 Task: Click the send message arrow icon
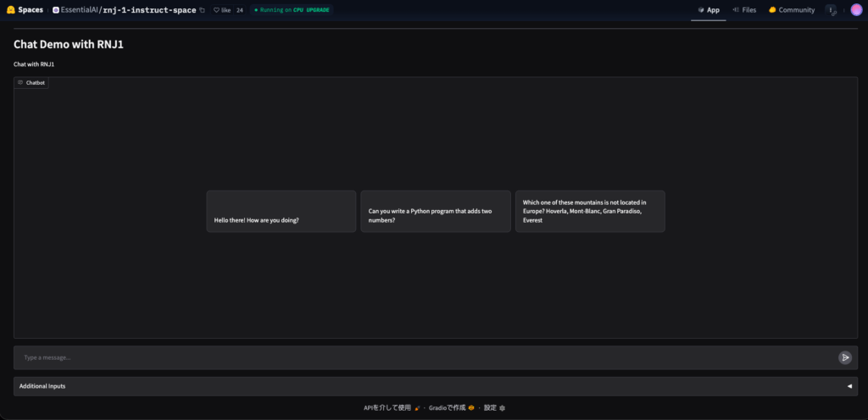[844, 357]
